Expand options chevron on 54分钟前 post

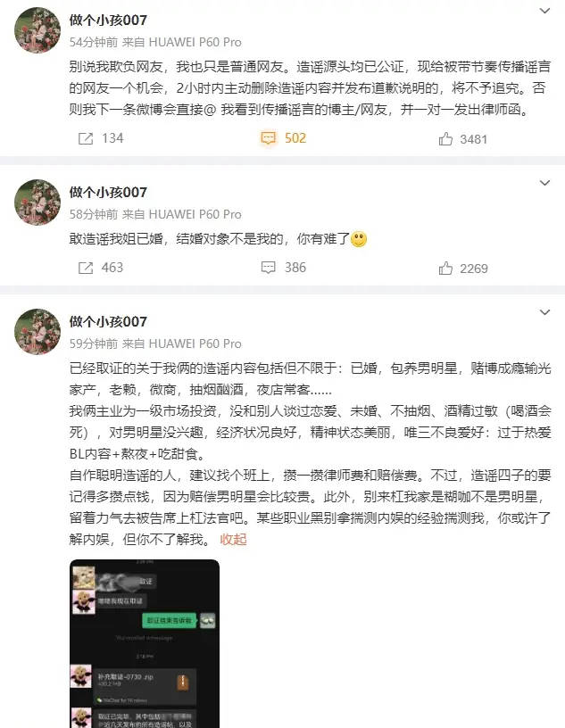coord(544,11)
